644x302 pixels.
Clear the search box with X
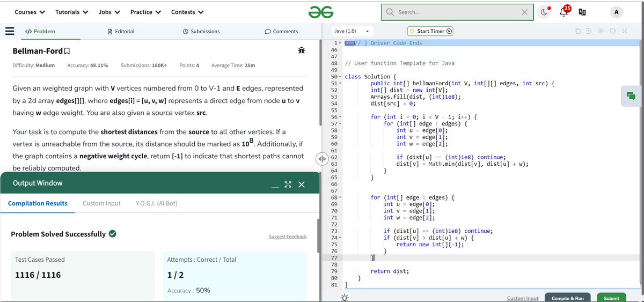[524, 12]
